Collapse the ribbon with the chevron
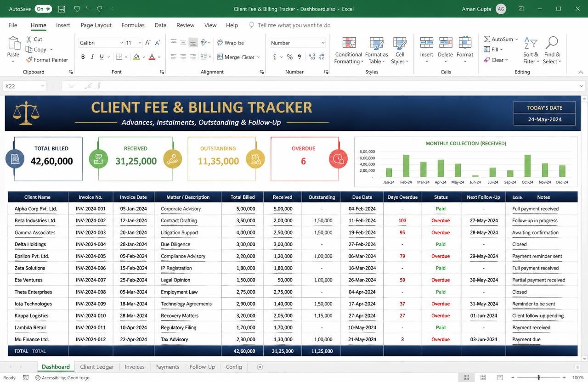 (581, 72)
